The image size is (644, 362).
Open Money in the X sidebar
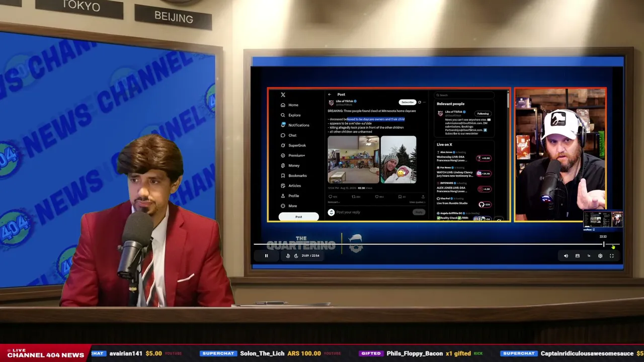tap(290, 165)
